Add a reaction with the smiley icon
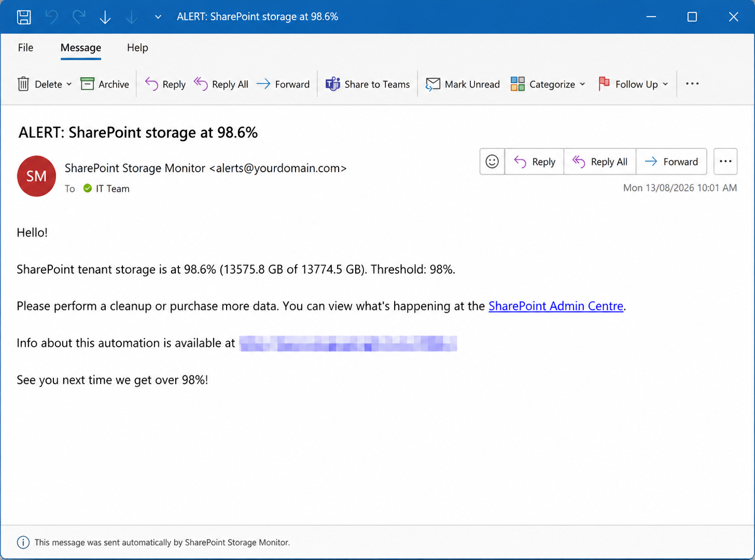This screenshot has height=560, width=755. 492,162
